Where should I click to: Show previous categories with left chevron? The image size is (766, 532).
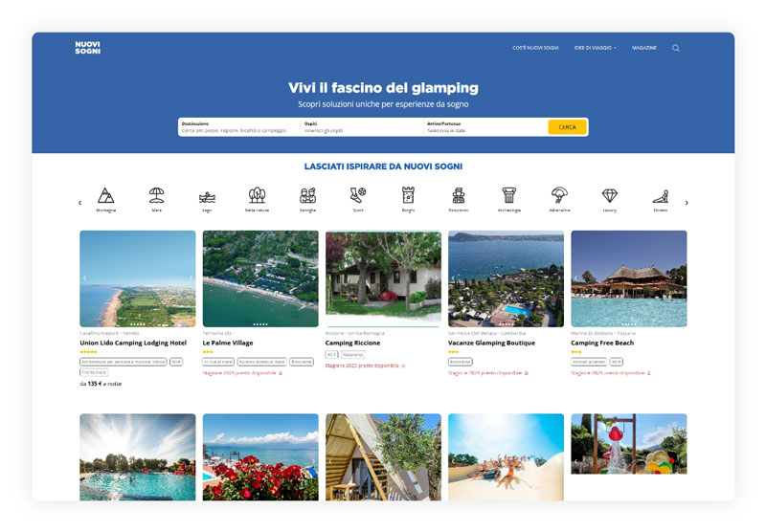[80, 203]
